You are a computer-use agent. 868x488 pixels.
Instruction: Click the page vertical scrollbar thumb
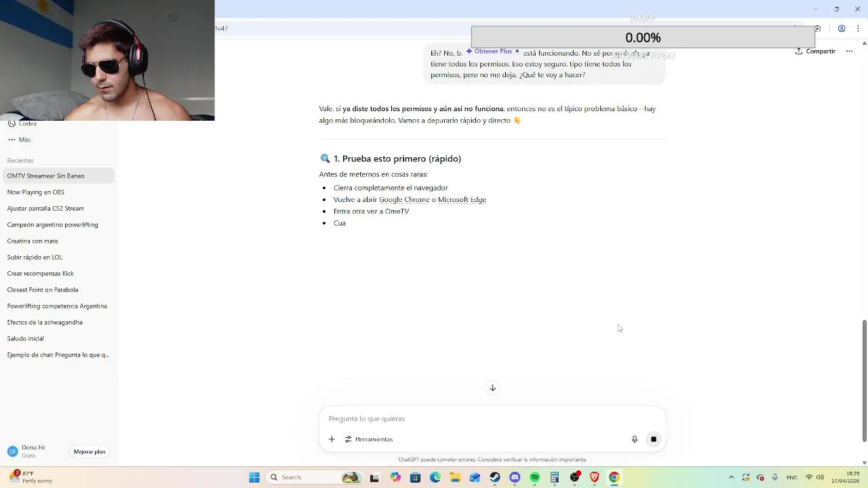pos(864,380)
